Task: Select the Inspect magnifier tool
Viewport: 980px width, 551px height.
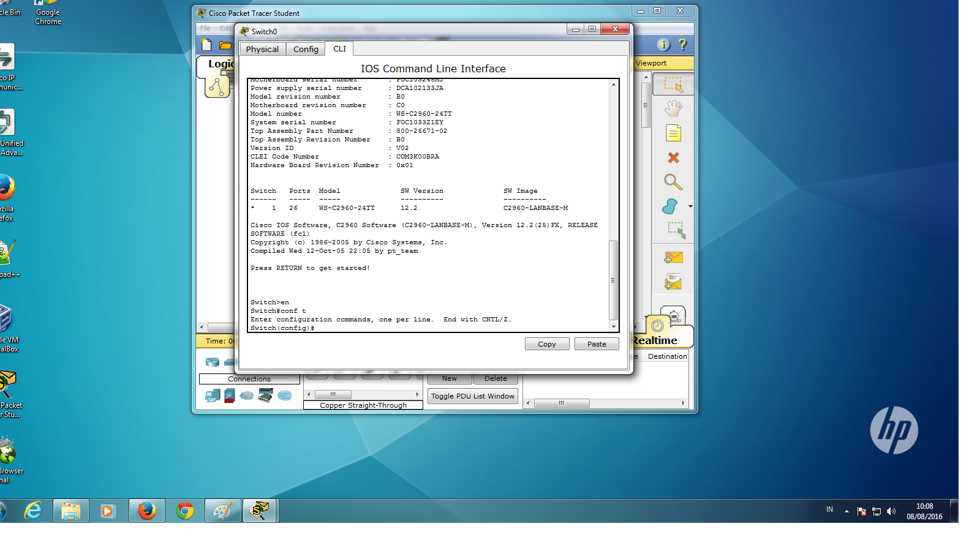Action: 673,182
